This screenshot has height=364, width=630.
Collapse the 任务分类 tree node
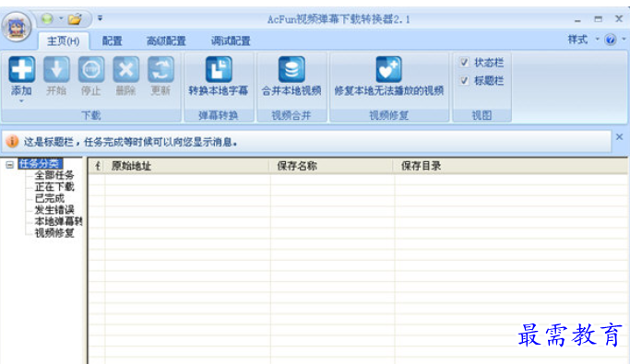tap(9, 165)
